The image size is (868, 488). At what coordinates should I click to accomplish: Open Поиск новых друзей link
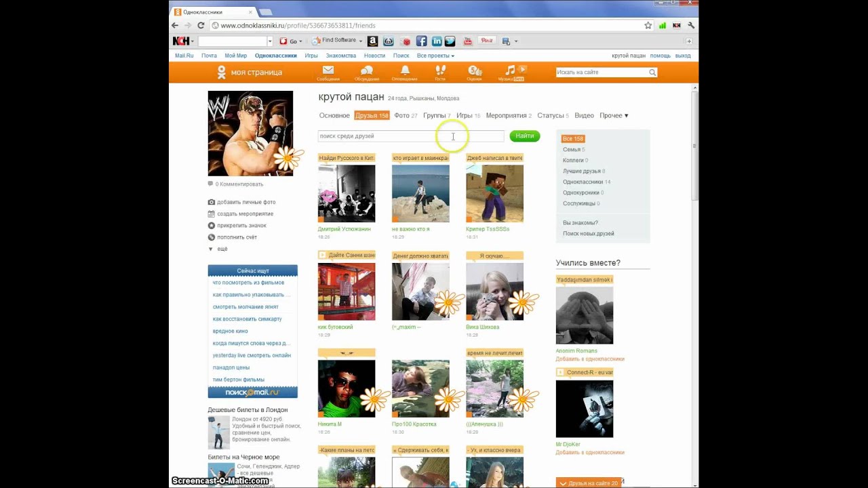[x=589, y=234]
